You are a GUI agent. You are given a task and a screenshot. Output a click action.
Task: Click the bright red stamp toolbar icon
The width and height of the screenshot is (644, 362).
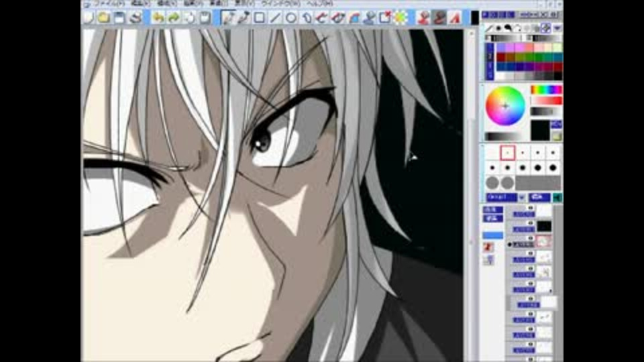tap(423, 17)
